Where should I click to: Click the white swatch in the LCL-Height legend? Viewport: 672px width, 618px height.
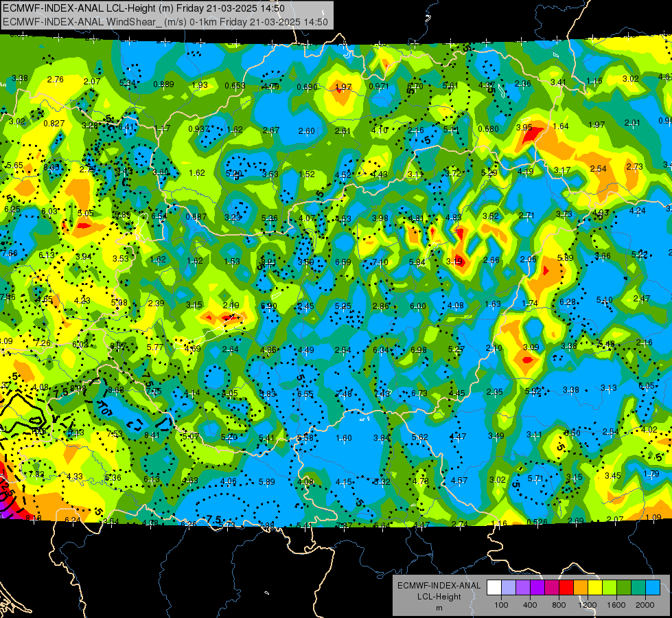tap(494, 588)
